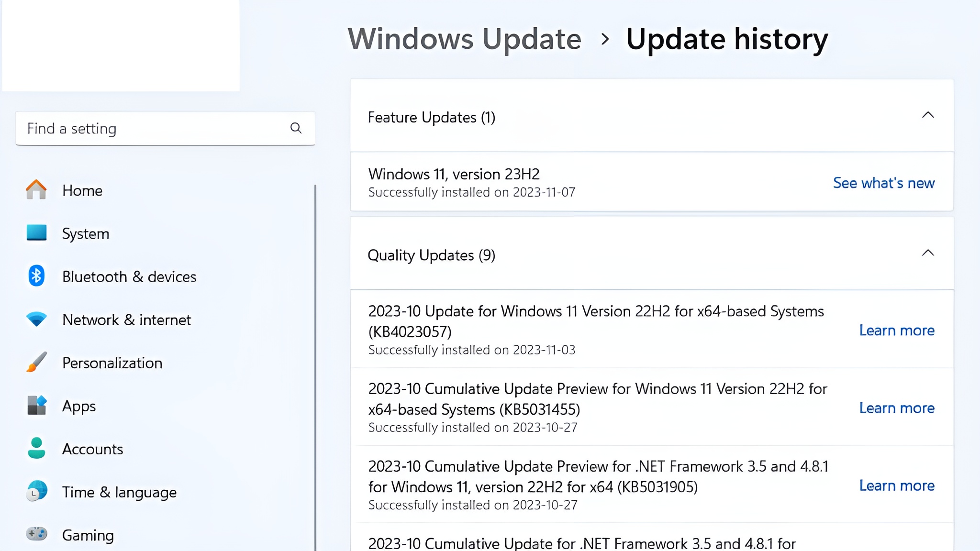Open the Apps settings page
Screen dimensions: 980x551
(78, 406)
